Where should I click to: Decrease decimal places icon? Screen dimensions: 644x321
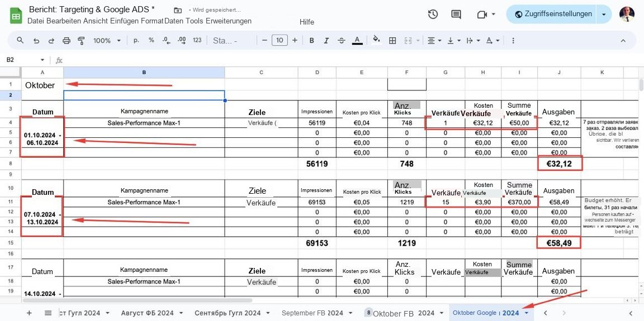167,40
